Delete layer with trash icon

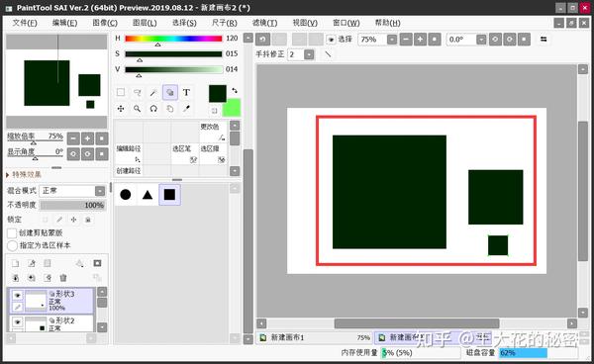[63, 278]
